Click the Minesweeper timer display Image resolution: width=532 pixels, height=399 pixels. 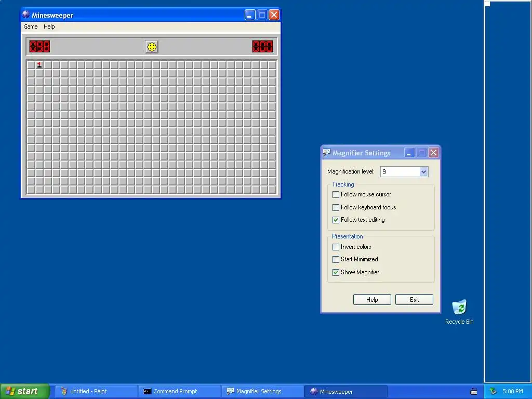[262, 46]
